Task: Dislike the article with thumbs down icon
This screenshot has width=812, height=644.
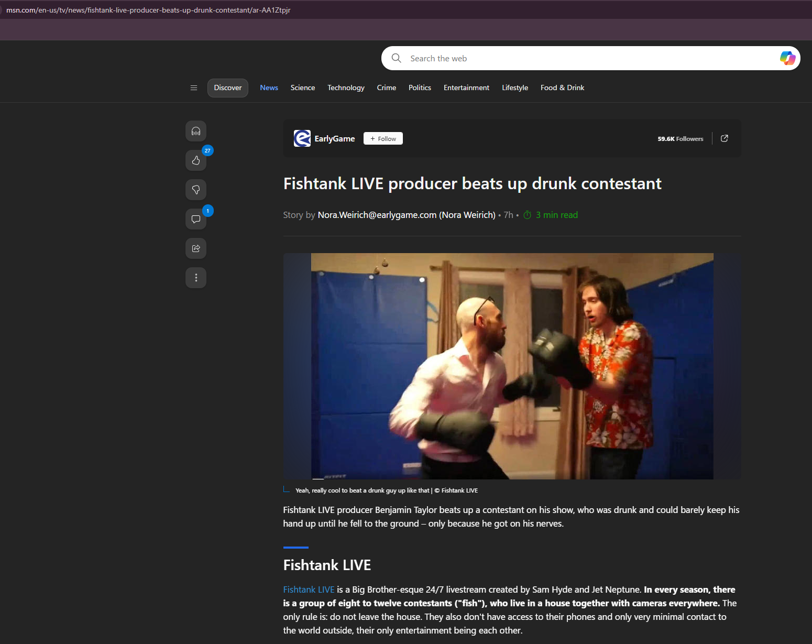Action: click(x=196, y=190)
